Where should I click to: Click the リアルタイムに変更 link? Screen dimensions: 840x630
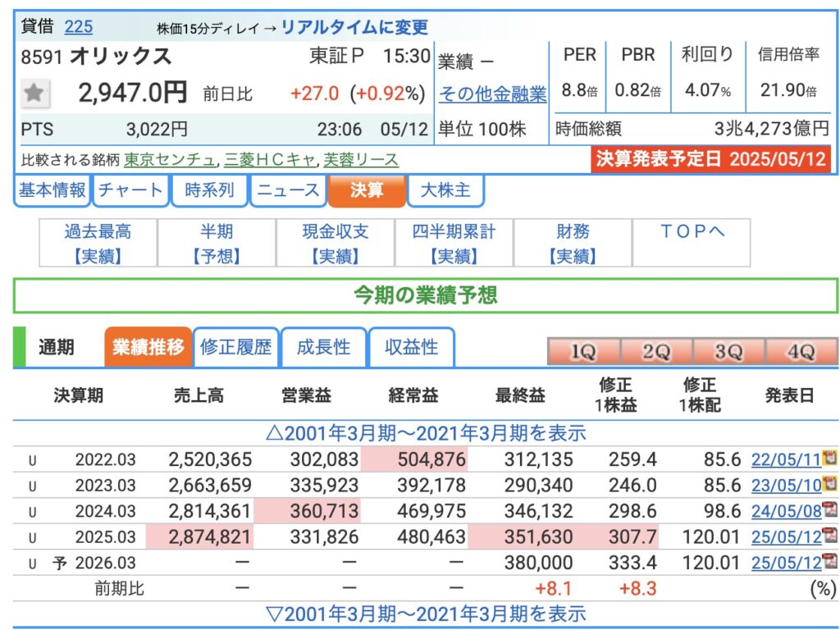354,27
